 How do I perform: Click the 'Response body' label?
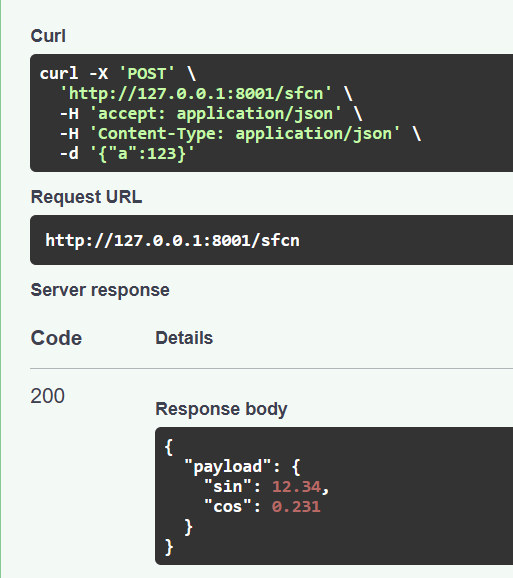tap(221, 409)
